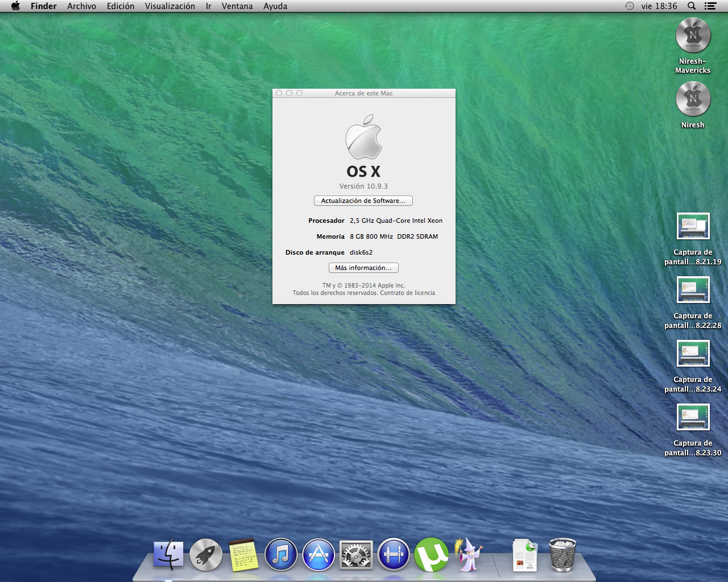Open the Visualización menu

click(x=170, y=6)
